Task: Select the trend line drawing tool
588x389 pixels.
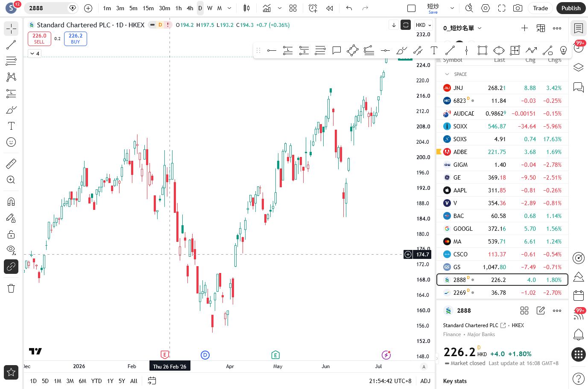Action: point(11,45)
